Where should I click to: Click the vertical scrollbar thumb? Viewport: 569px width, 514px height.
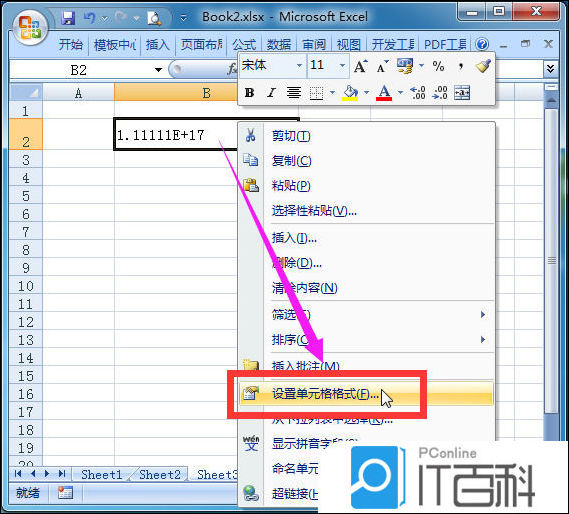coord(552,260)
